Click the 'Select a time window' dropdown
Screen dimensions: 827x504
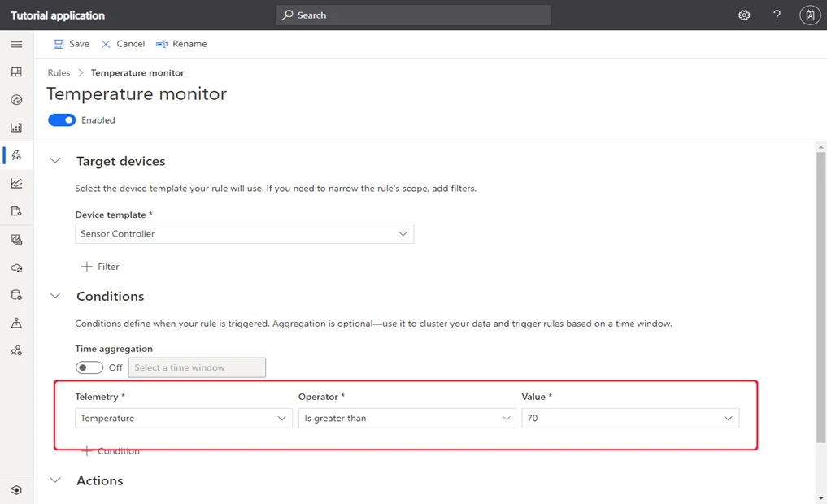[x=197, y=367]
